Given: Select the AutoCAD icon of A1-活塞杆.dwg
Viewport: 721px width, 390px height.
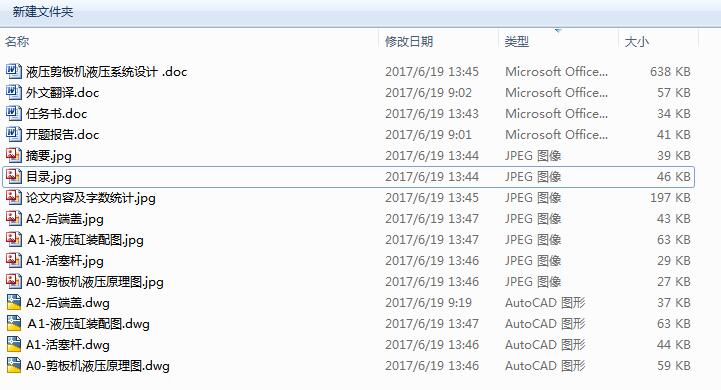Looking at the screenshot, I should [14, 344].
